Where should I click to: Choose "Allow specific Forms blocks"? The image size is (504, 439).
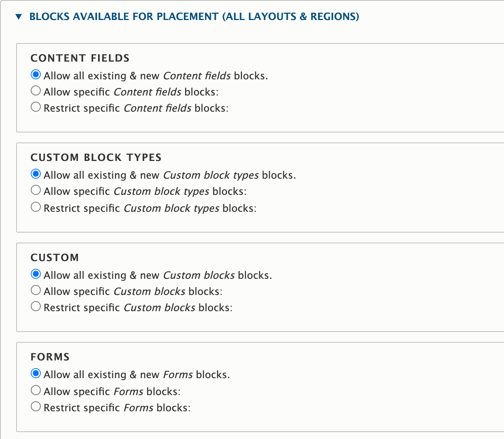pos(35,390)
